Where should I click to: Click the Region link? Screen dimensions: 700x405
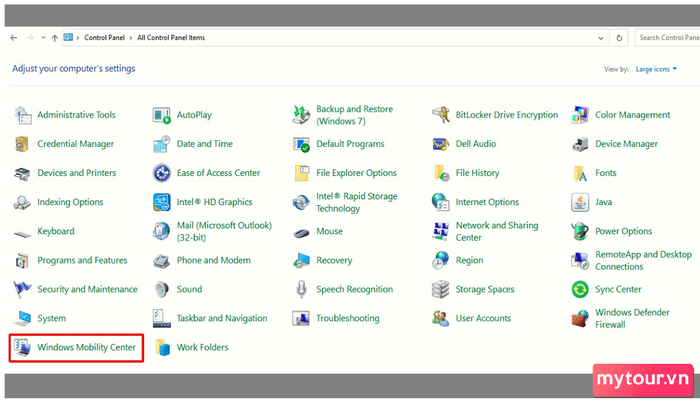[x=469, y=260]
